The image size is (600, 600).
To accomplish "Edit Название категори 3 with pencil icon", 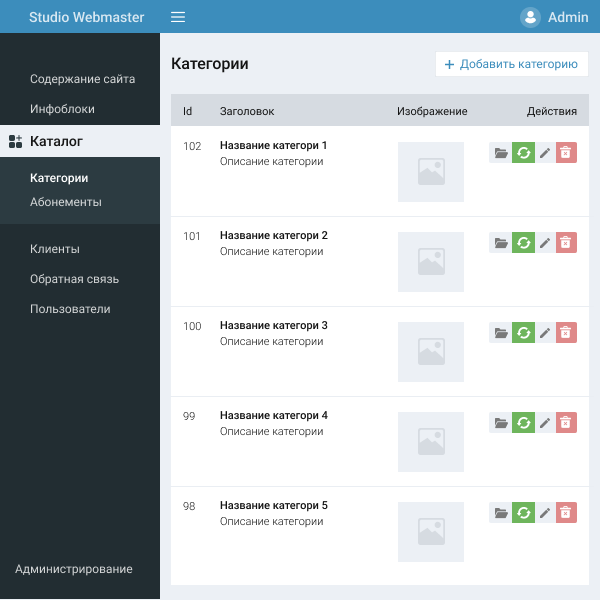I will [x=545, y=333].
